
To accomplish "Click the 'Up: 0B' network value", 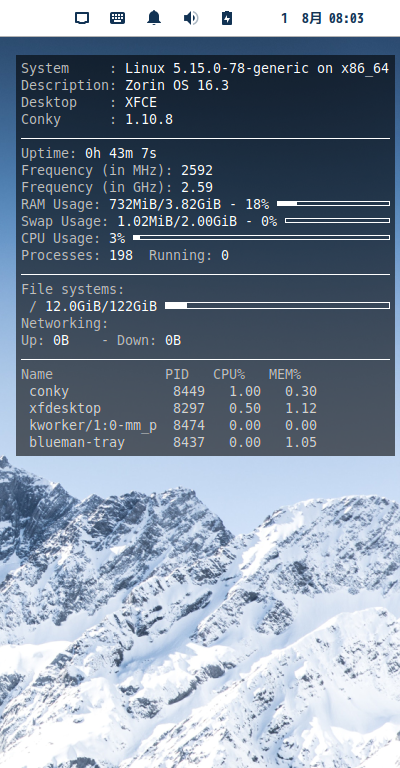I will (x=45, y=340).
